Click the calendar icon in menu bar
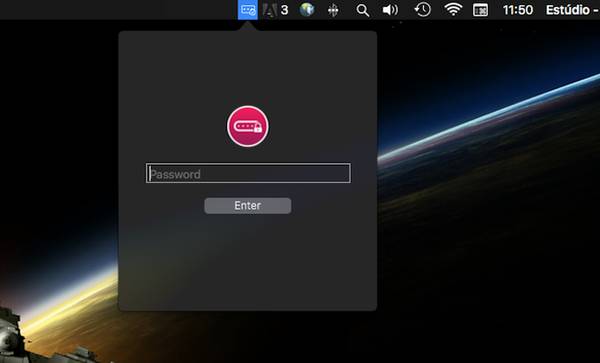The image size is (600, 363). [480, 10]
